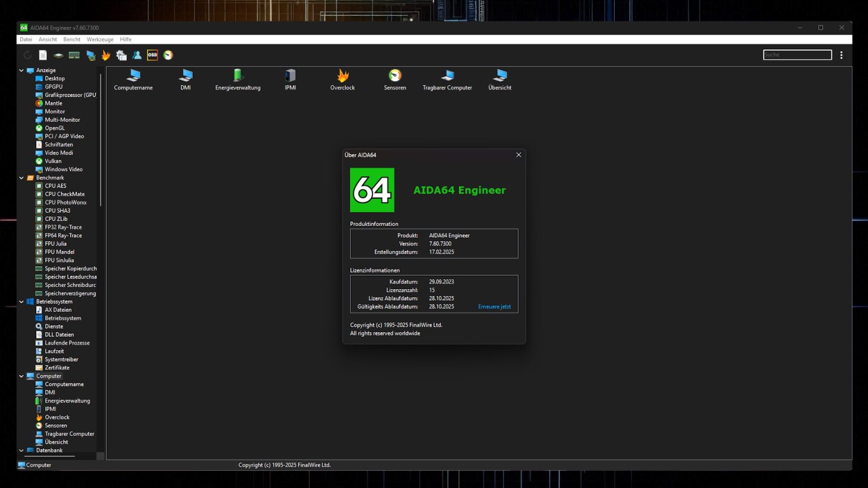Select the DMI icon in the main panel

[185, 76]
